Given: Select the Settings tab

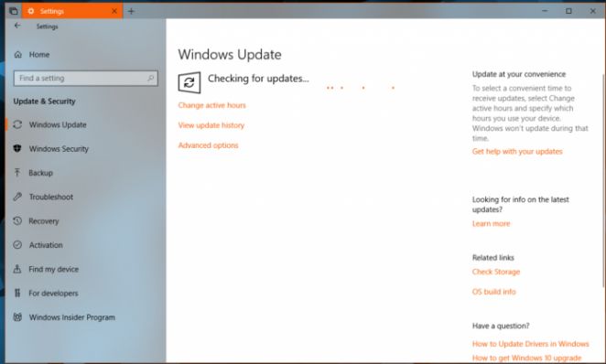Looking at the screenshot, I should [x=72, y=11].
